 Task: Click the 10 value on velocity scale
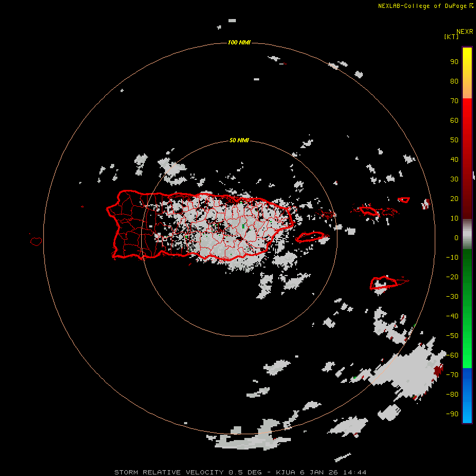[x=454, y=218]
